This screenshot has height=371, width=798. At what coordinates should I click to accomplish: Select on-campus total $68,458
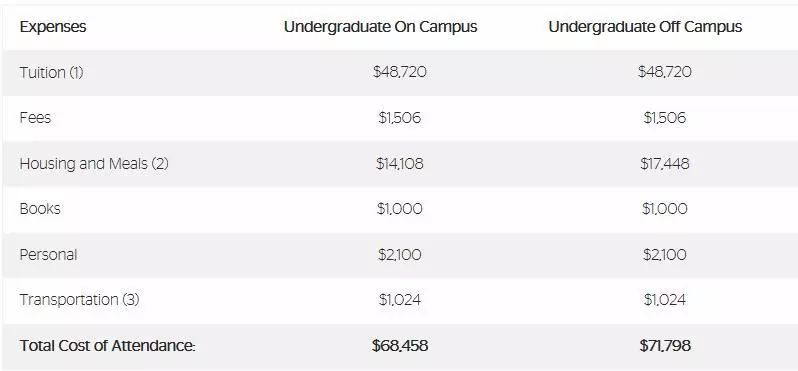[400, 346]
